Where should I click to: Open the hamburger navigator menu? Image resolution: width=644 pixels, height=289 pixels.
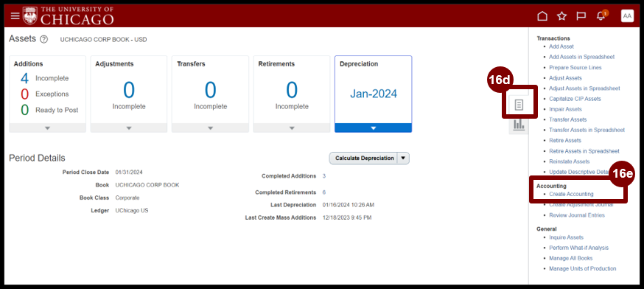pyautogui.click(x=15, y=16)
